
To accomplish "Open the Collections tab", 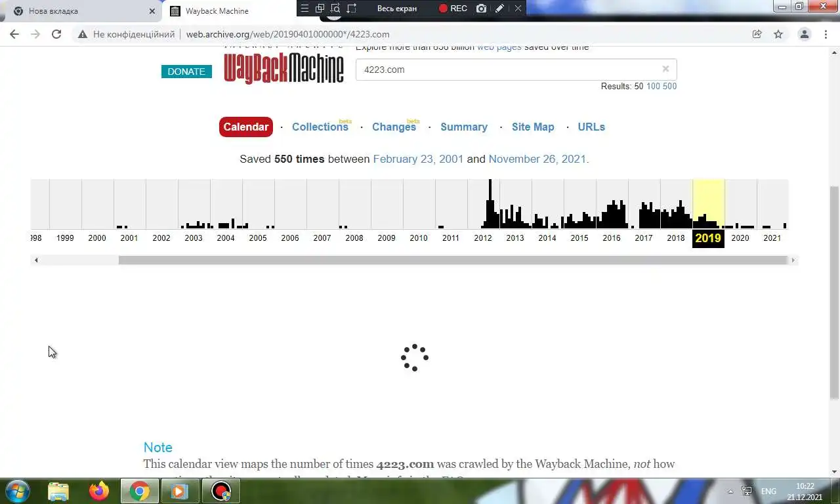I will coord(320,127).
